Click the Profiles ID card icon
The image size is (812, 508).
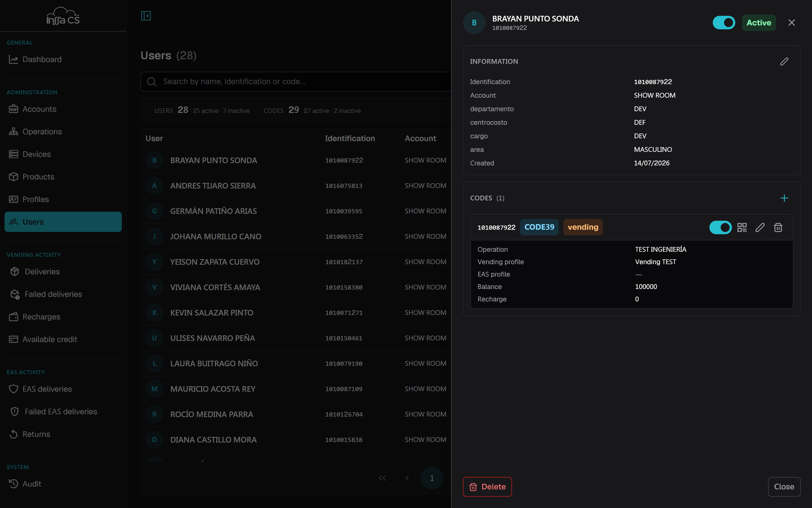[x=14, y=199]
